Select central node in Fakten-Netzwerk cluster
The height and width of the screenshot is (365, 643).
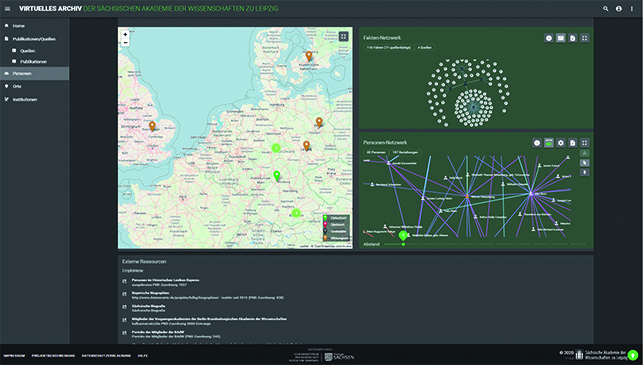pos(474,107)
